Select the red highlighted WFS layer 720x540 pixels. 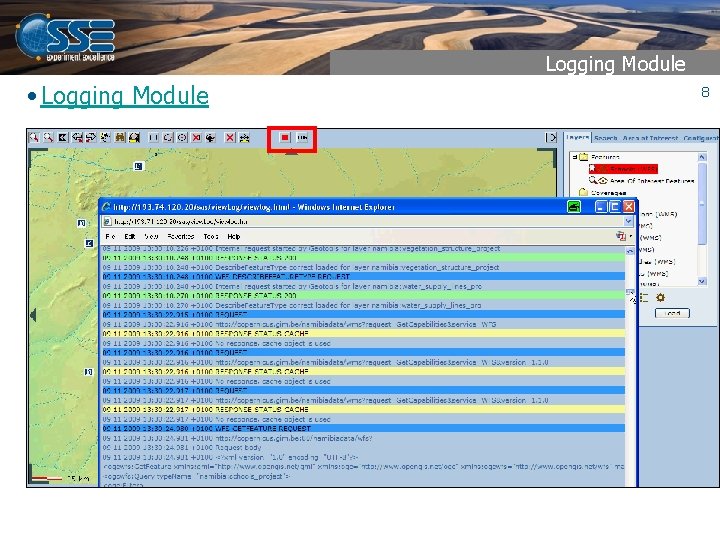click(623, 169)
